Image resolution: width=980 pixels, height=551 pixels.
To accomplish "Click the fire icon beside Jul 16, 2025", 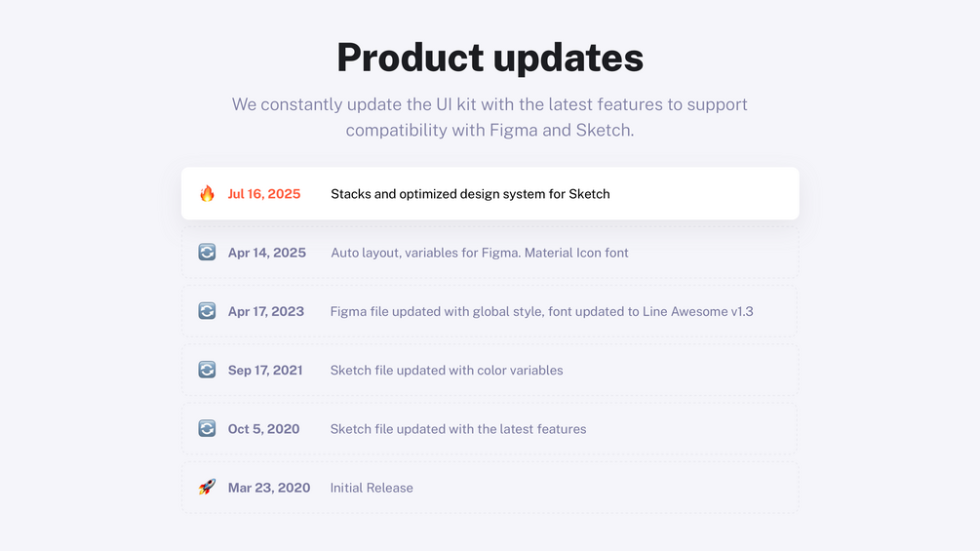I will (x=207, y=194).
